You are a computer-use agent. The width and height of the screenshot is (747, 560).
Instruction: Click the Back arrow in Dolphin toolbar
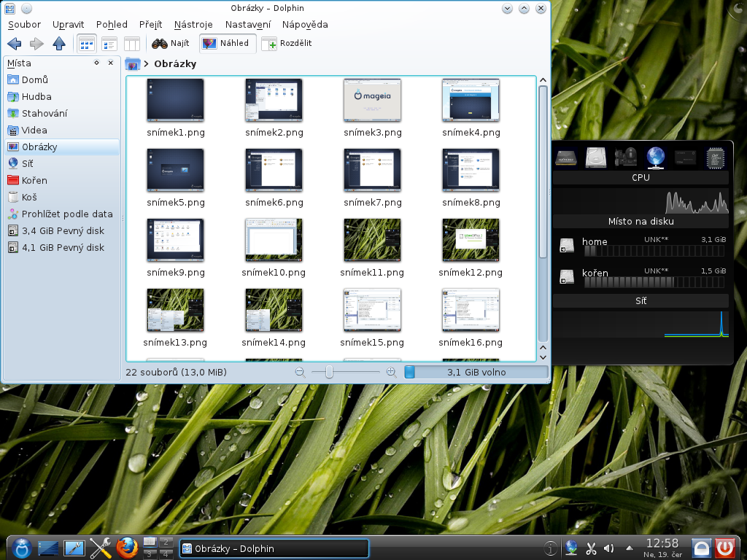(14, 44)
